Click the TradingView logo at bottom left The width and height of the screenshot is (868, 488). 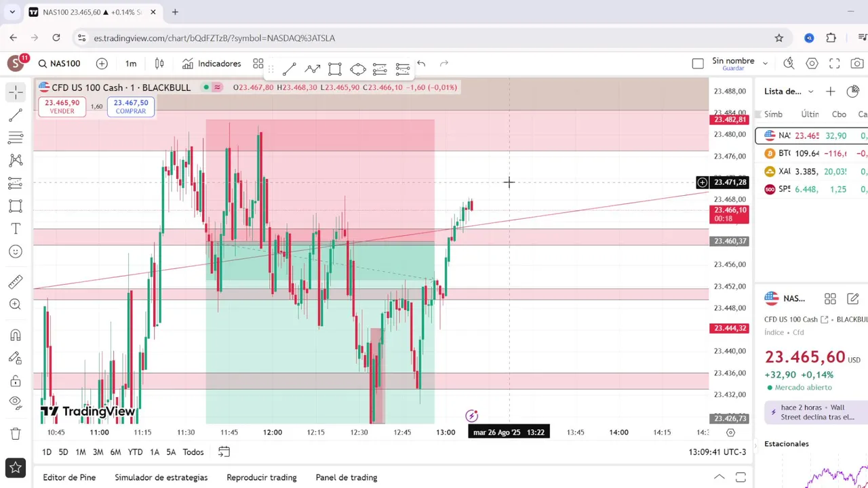coord(87,411)
